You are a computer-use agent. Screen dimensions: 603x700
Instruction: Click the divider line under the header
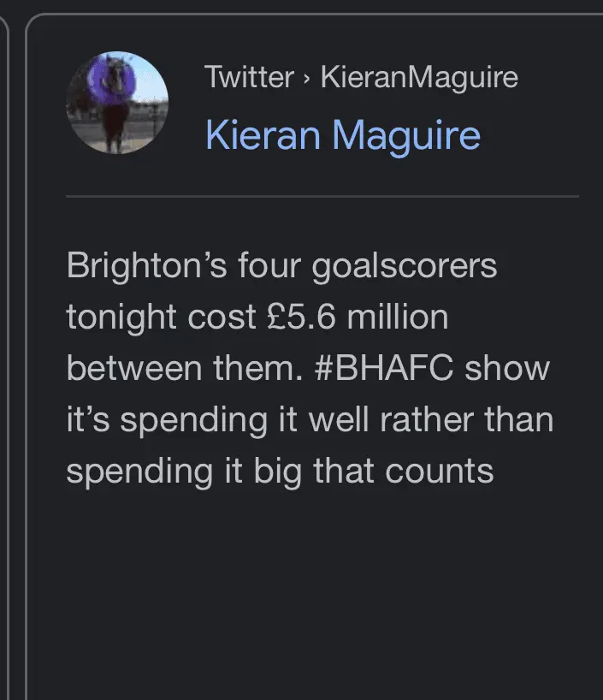click(x=322, y=197)
